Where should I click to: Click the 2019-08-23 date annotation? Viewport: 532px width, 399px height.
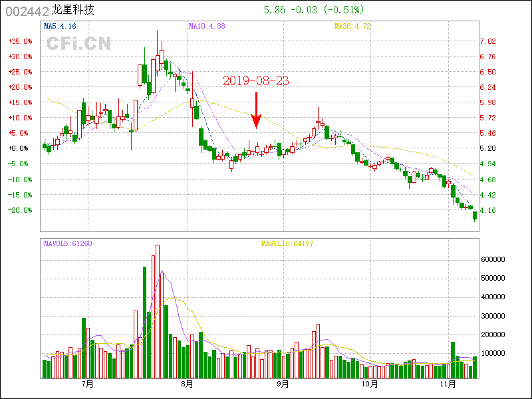(x=256, y=80)
